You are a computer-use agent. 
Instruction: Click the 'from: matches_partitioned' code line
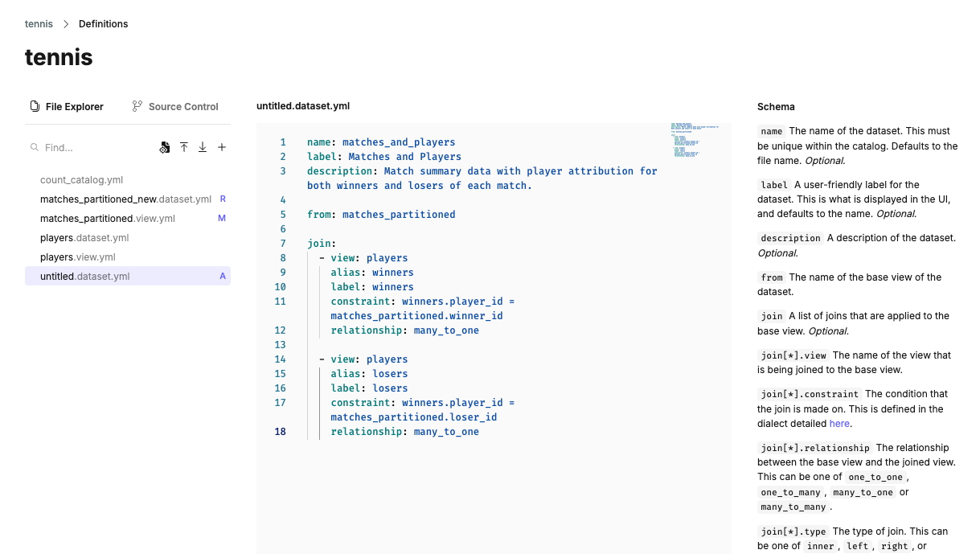tap(381, 215)
